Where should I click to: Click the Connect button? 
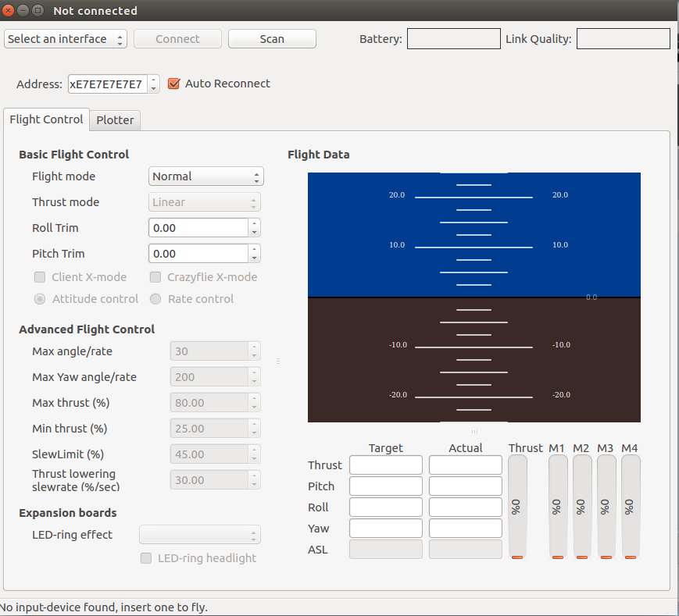[177, 39]
